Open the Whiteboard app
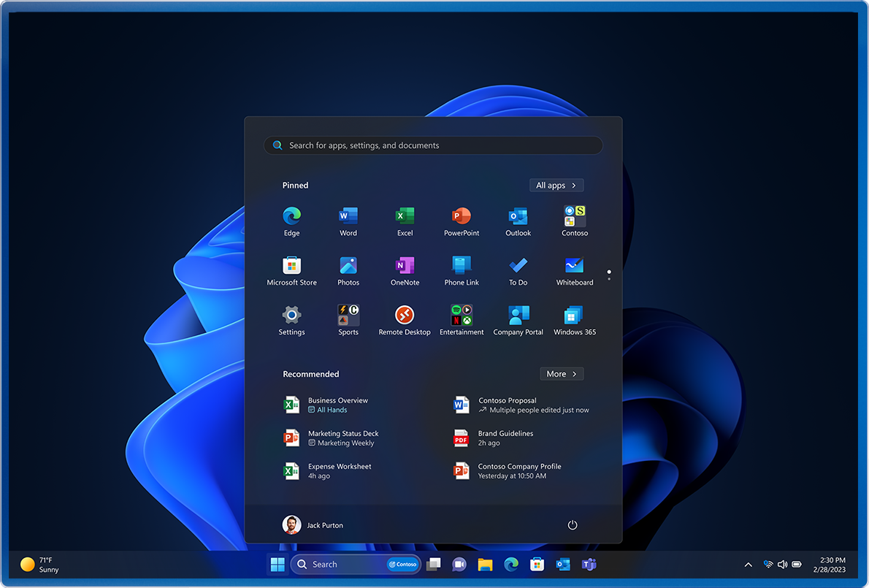869x588 pixels. point(575,266)
